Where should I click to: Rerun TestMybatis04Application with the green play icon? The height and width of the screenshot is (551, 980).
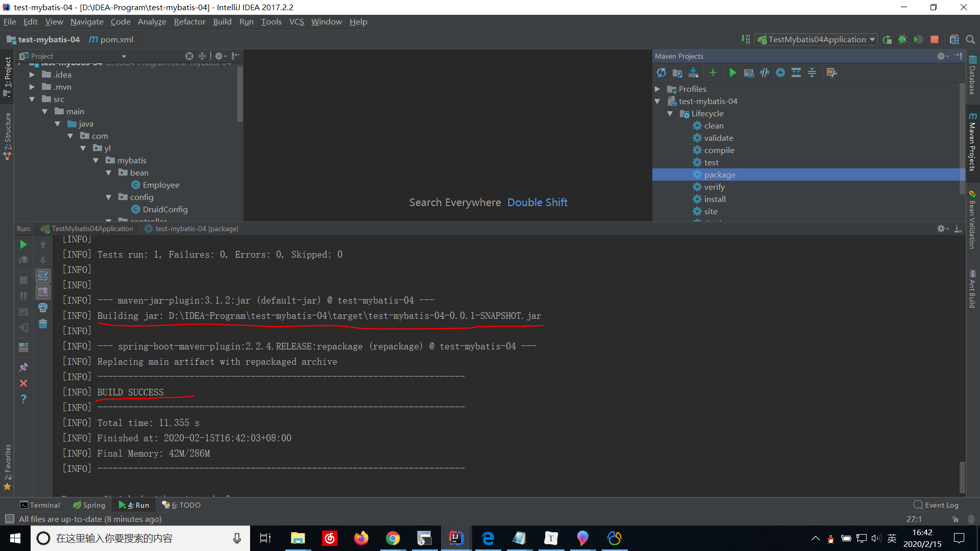(x=23, y=244)
